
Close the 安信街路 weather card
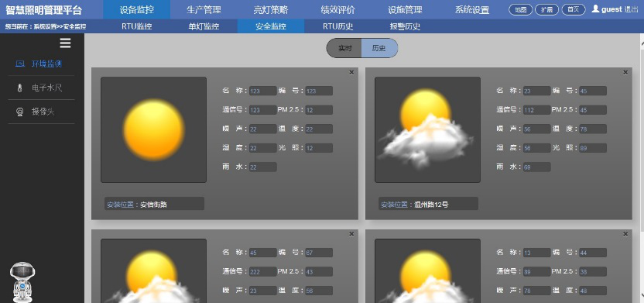pyautogui.click(x=351, y=72)
